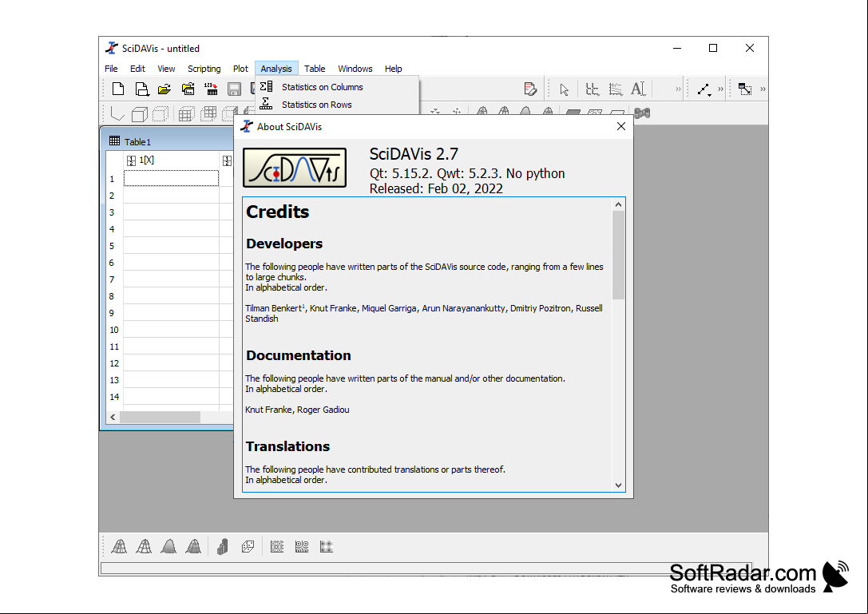
Task: Close the About SciDAVis dialog
Action: click(621, 127)
